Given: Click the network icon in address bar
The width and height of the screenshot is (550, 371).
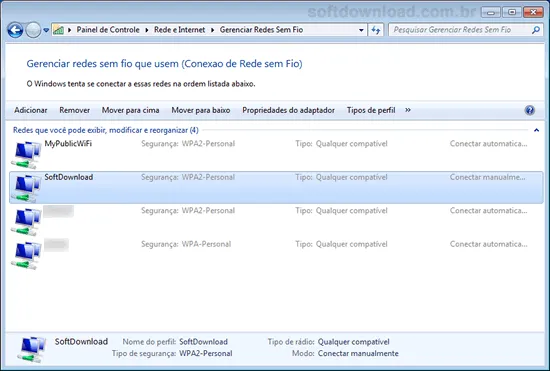Looking at the screenshot, I should point(58,30).
